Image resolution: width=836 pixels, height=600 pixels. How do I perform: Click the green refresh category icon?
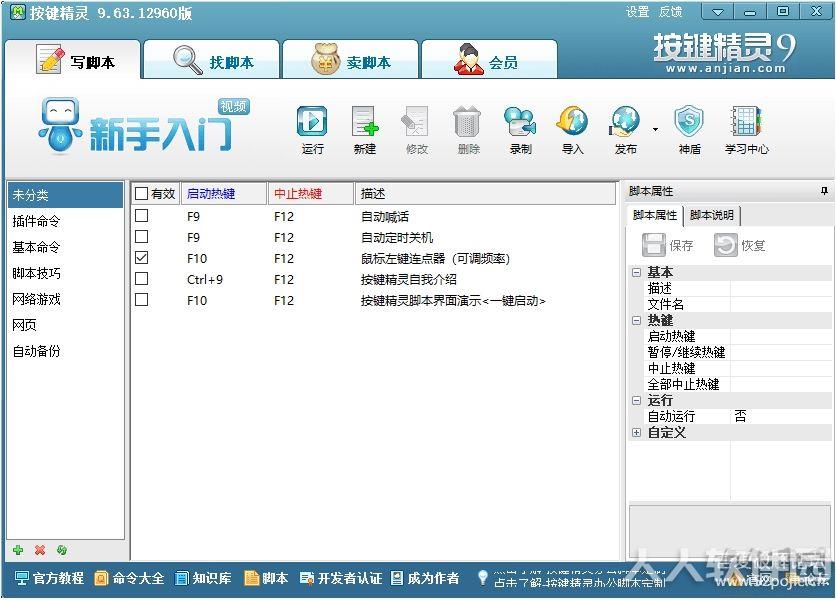click(x=62, y=550)
